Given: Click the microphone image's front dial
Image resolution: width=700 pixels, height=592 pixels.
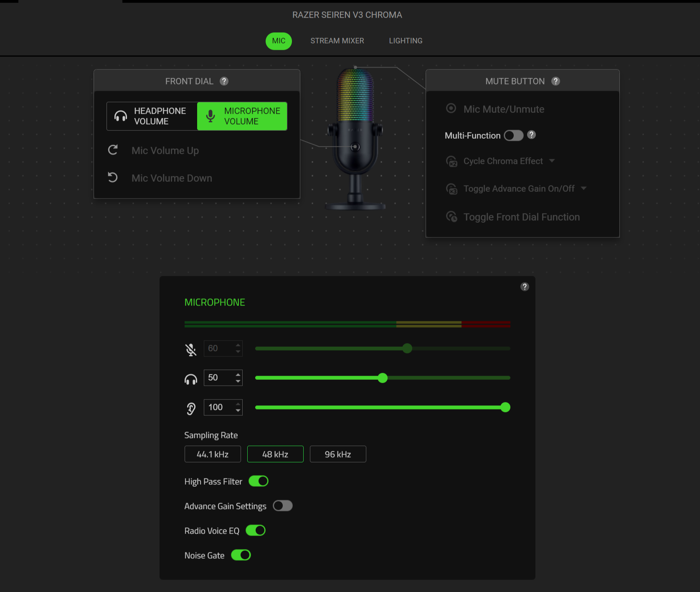Looking at the screenshot, I should tap(355, 147).
